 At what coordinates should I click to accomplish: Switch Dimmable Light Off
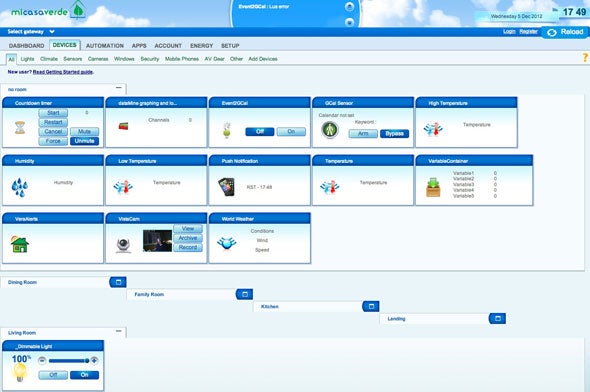click(53, 375)
